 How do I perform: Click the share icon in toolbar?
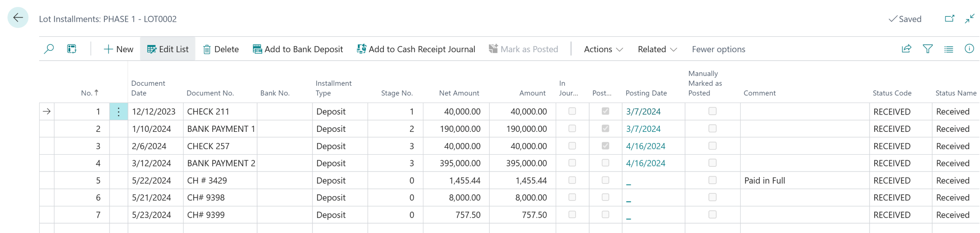(x=906, y=49)
